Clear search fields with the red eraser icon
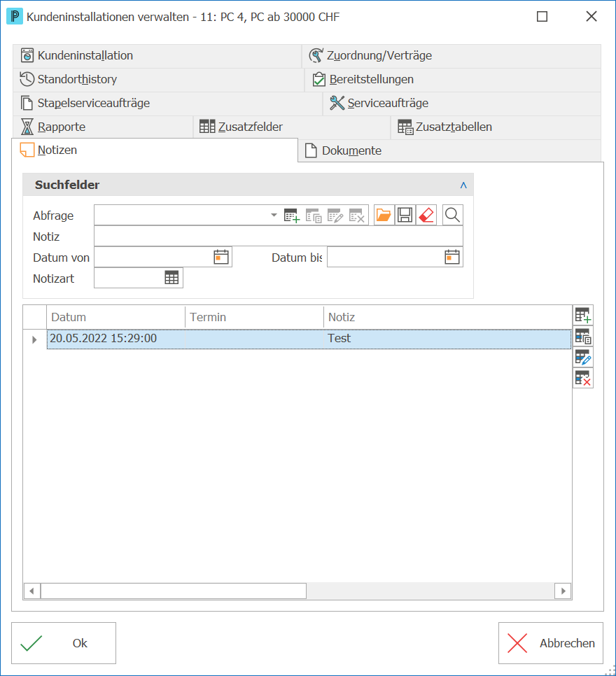The width and height of the screenshot is (616, 676). pyautogui.click(x=426, y=215)
